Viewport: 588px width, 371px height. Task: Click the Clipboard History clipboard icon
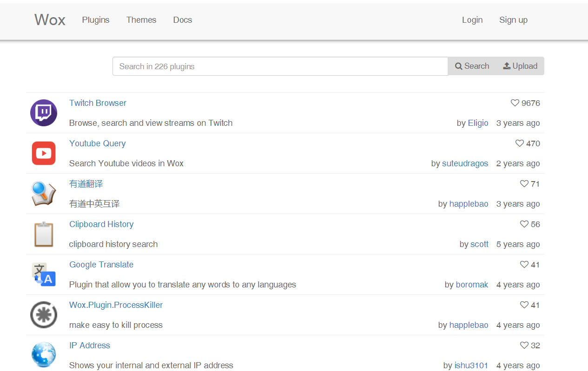44,234
